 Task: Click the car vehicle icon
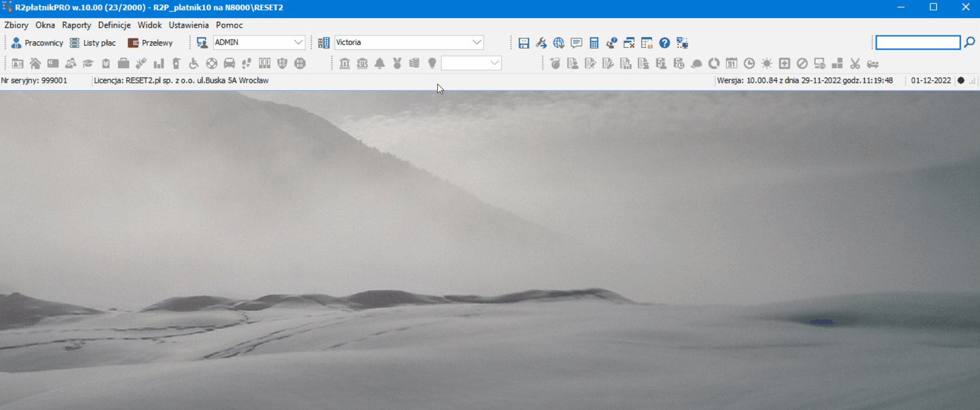[229, 63]
